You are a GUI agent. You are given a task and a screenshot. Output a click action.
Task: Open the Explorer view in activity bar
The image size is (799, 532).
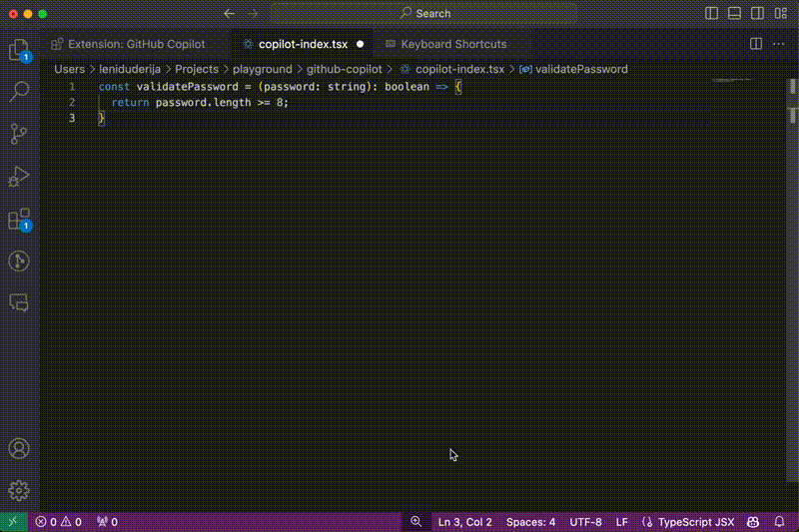pos(19,50)
